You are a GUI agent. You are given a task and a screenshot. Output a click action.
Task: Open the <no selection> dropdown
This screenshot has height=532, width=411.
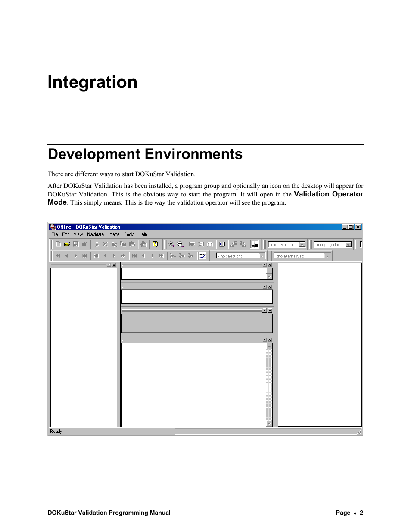point(262,256)
